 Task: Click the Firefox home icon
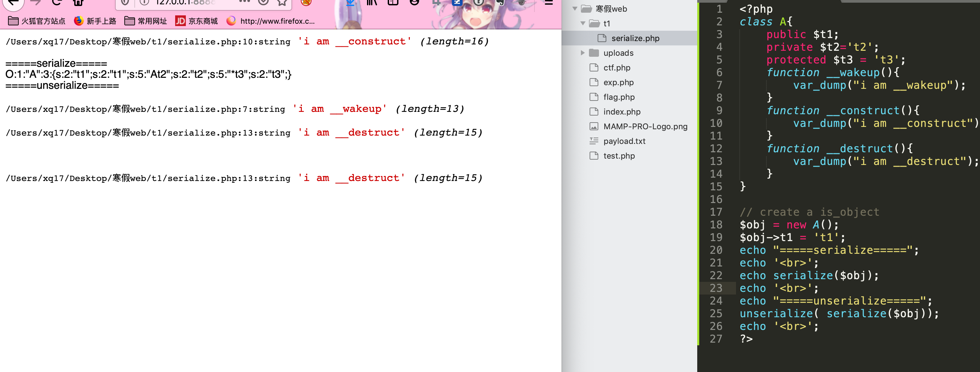click(78, 2)
